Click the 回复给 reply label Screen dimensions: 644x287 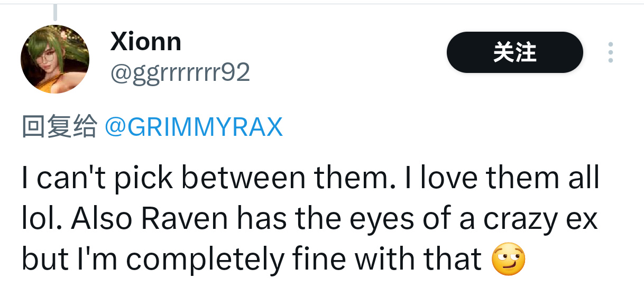[x=59, y=127]
